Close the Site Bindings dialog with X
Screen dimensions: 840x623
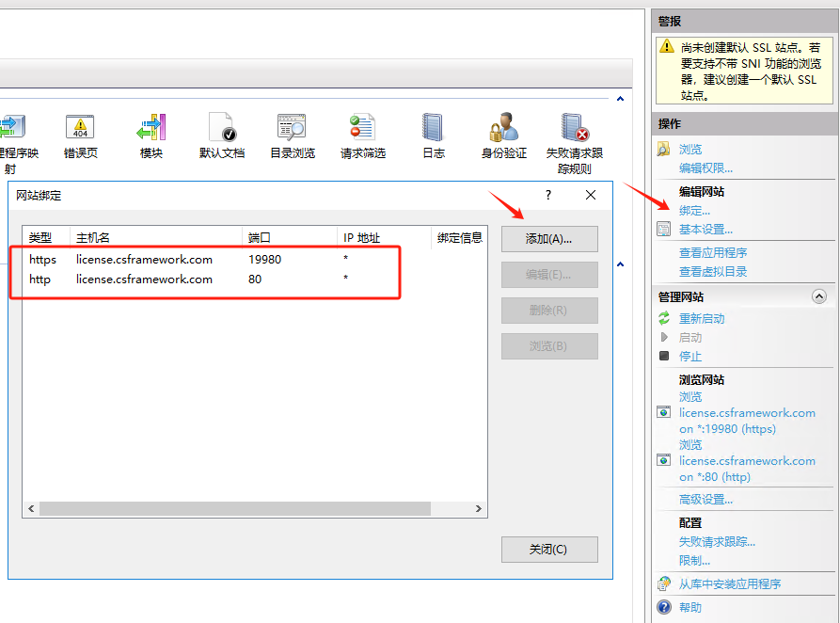[591, 195]
